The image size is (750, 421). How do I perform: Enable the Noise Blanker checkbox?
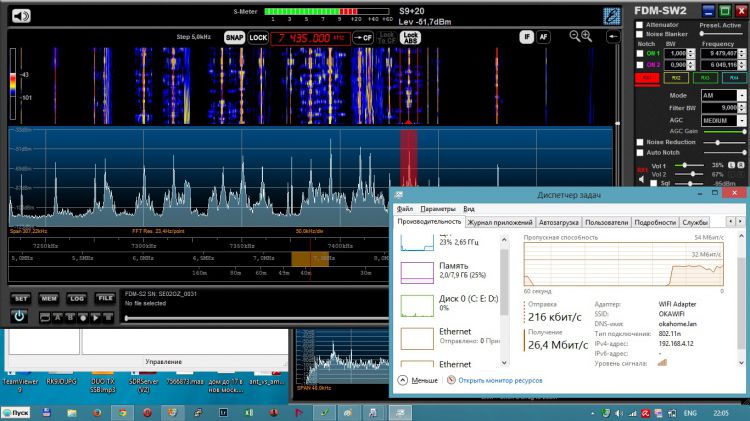coord(639,34)
